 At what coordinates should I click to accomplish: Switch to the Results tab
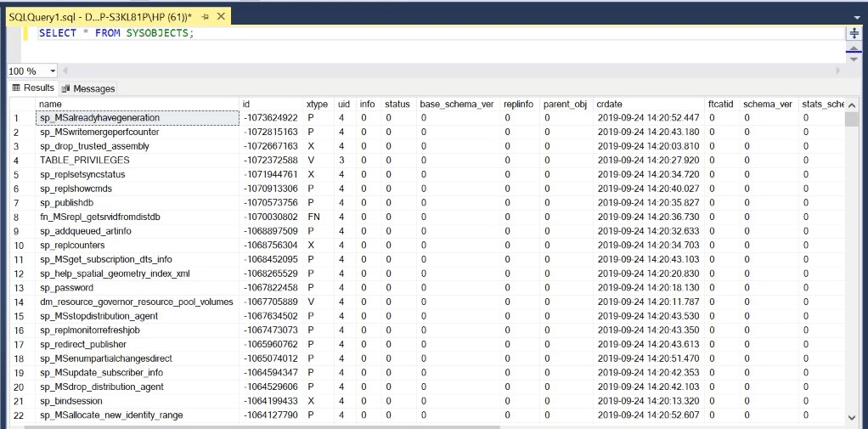point(33,88)
